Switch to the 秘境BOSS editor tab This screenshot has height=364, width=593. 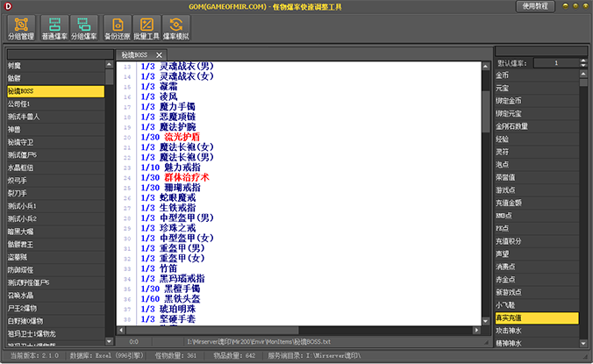pos(136,54)
